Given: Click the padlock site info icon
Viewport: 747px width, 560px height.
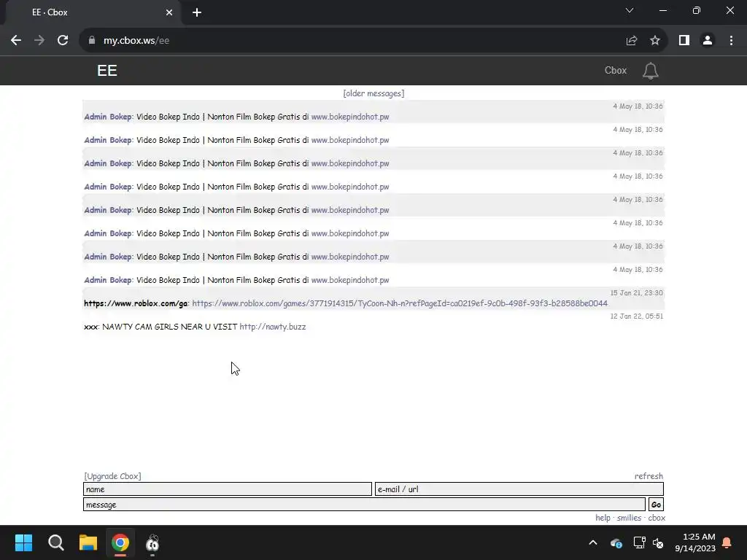Looking at the screenshot, I should coord(91,41).
